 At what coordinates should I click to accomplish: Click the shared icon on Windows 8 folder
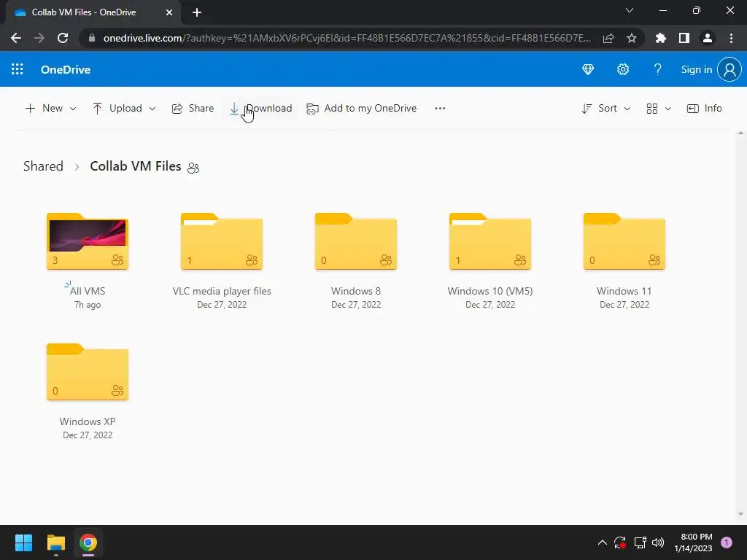tap(386, 260)
